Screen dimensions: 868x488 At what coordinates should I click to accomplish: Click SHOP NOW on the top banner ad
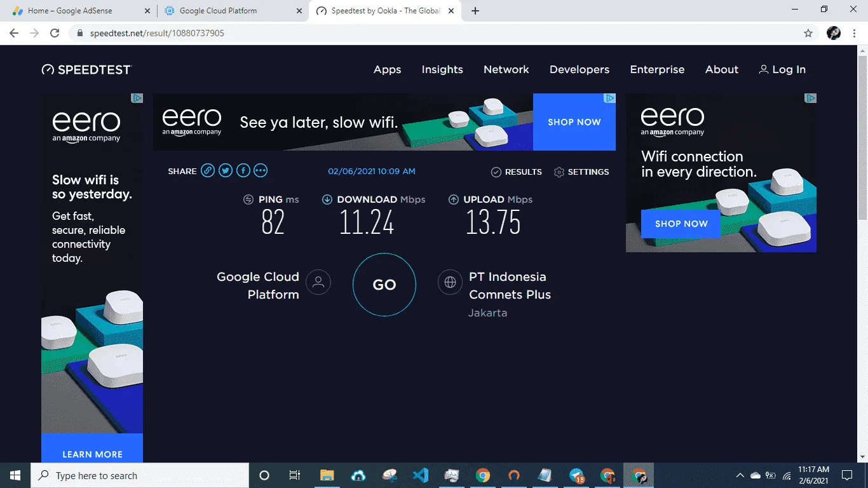574,122
